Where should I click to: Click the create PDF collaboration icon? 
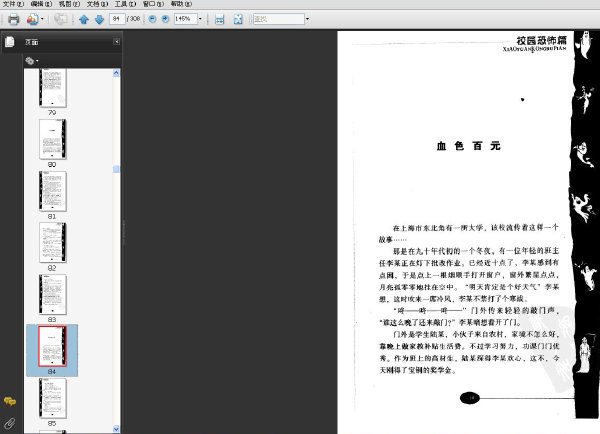tap(33, 19)
